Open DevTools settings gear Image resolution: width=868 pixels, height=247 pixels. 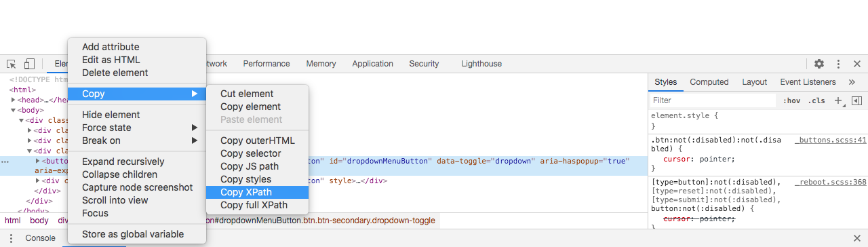[819, 64]
